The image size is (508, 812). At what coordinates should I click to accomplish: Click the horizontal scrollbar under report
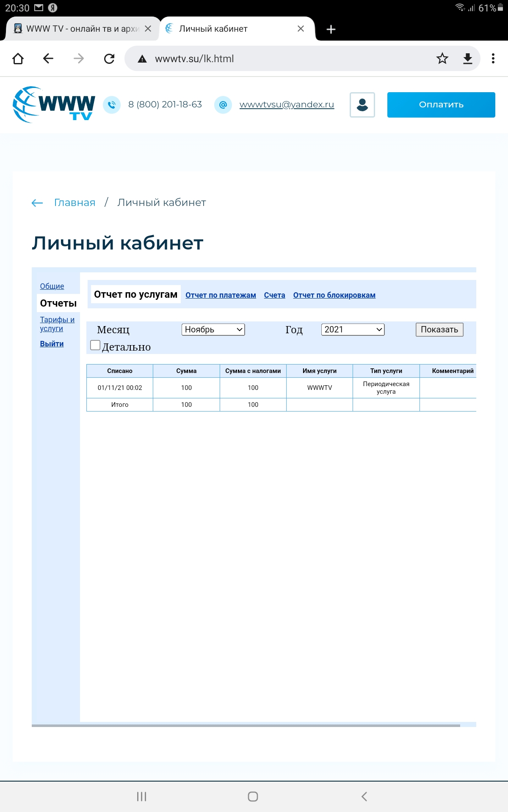pyautogui.click(x=246, y=725)
